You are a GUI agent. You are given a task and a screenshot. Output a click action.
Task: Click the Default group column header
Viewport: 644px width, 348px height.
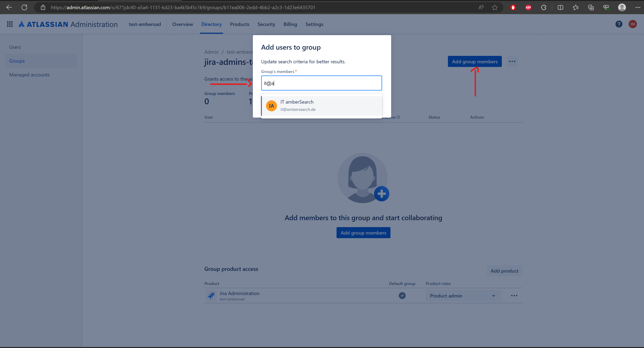coord(402,283)
